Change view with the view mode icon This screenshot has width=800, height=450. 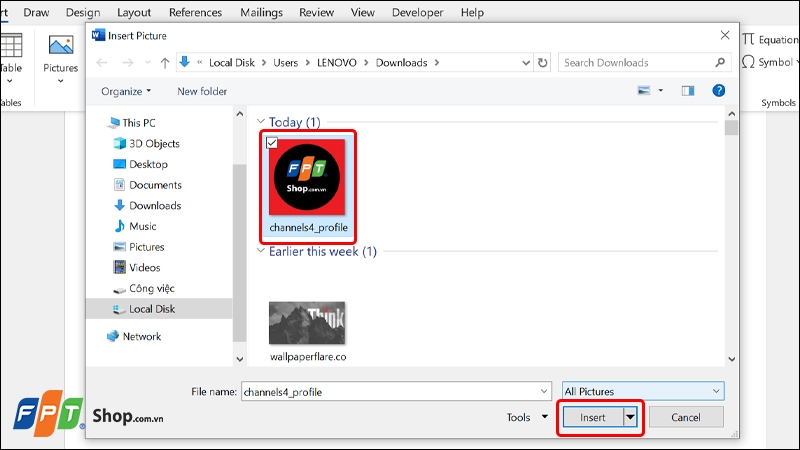coord(644,91)
